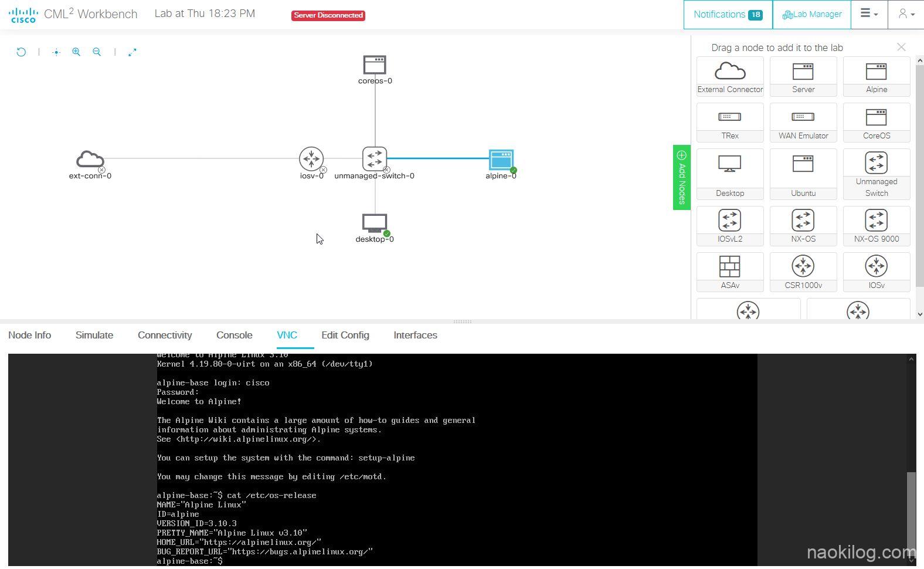This screenshot has height=569, width=924.
Task: Switch to Connectivity tab
Action: click(165, 335)
